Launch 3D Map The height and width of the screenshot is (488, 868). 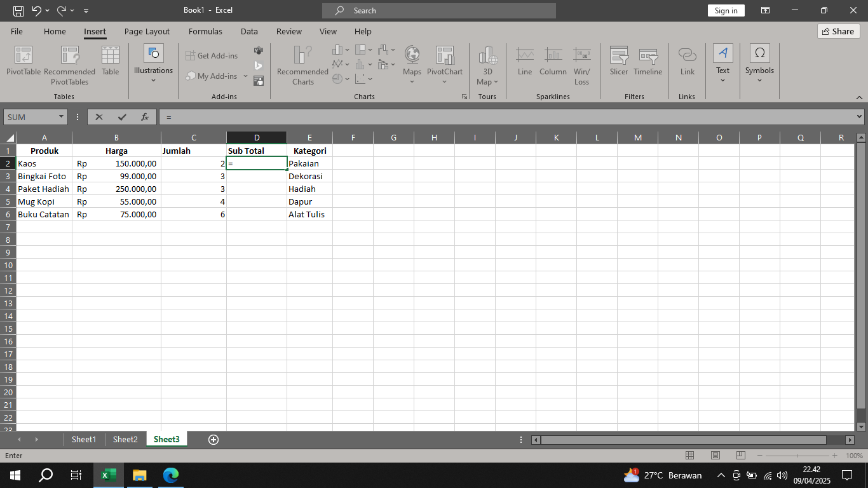coord(487,65)
